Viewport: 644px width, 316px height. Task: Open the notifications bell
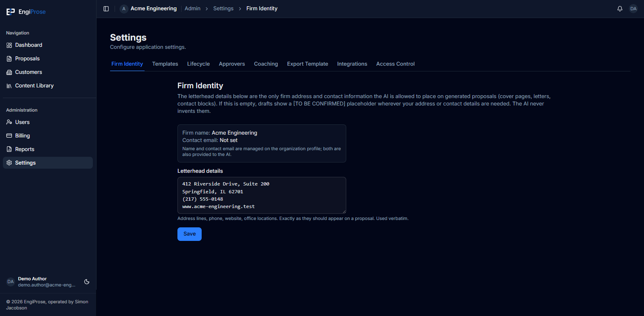coord(620,9)
